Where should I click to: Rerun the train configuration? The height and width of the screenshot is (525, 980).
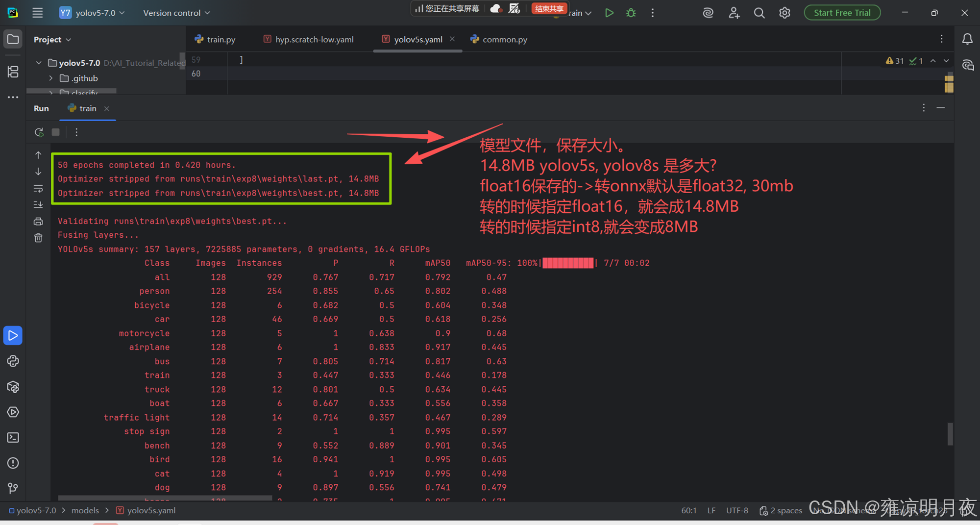coord(39,132)
